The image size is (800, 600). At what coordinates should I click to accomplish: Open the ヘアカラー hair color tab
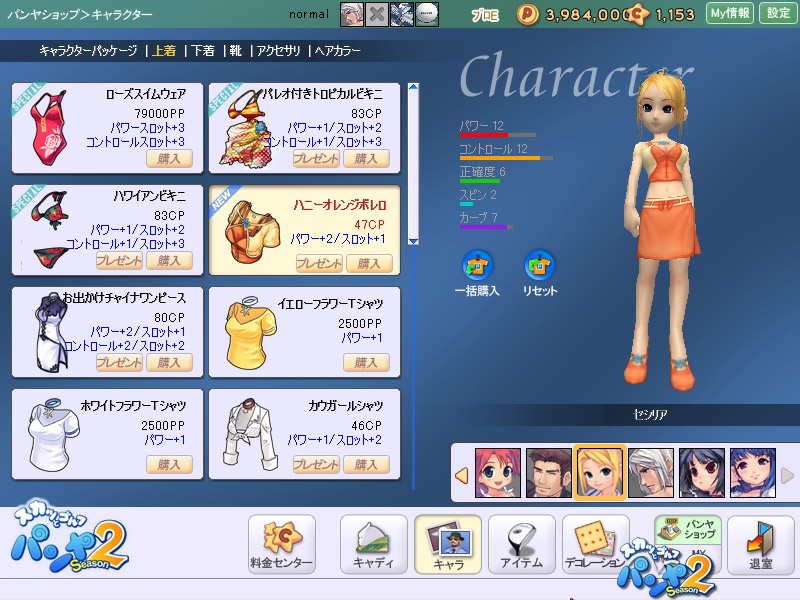337,50
